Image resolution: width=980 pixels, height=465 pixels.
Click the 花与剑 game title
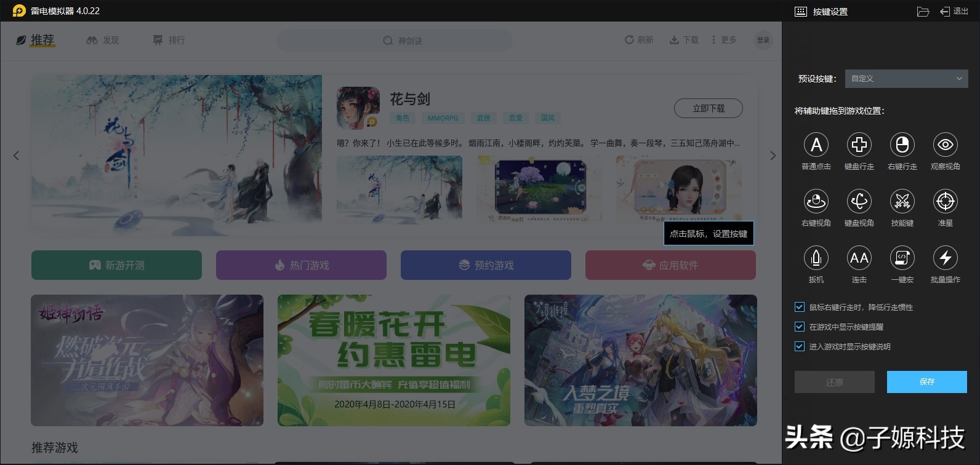[410, 99]
